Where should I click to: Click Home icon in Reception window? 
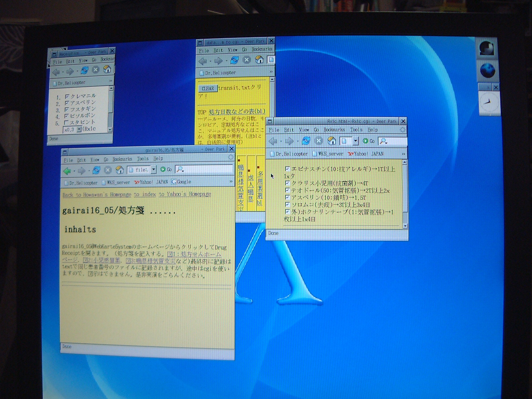pos(107,70)
